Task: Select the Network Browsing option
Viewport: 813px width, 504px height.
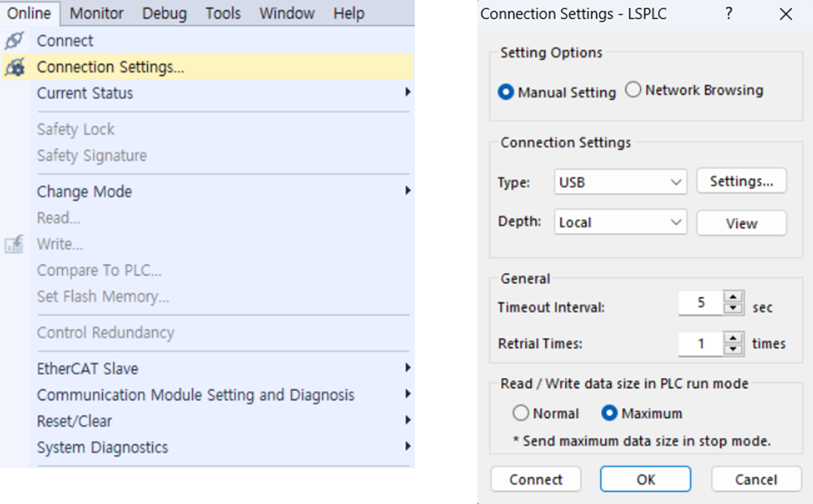Action: [633, 89]
